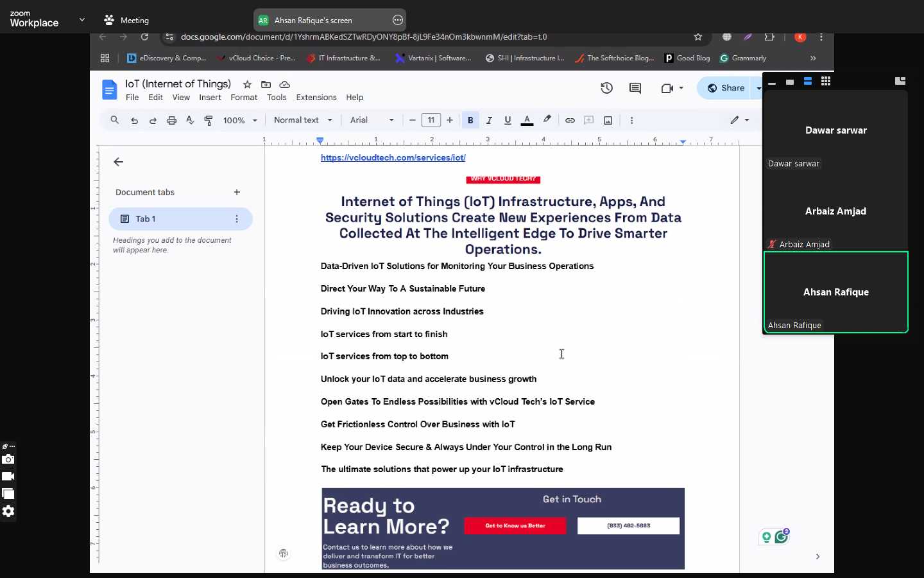Screen dimensions: 924x578
Task: Expand the Share button dropdown arrow
Action: [x=758, y=88]
